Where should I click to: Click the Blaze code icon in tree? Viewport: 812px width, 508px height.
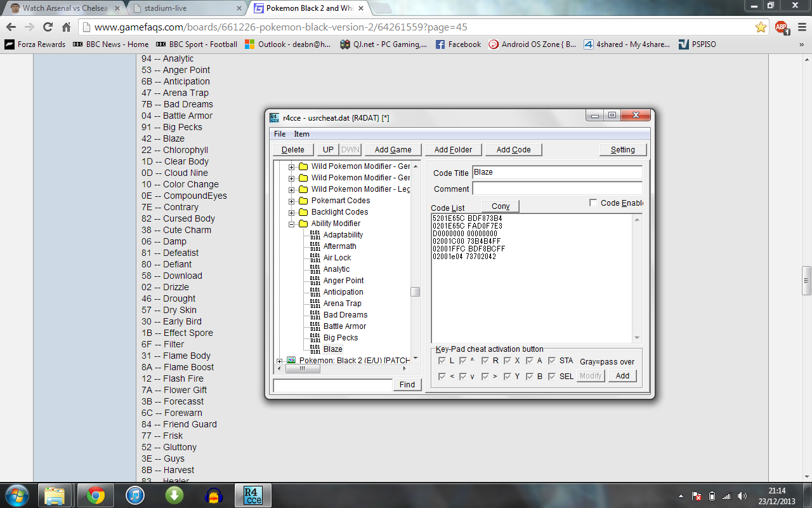pyautogui.click(x=315, y=349)
